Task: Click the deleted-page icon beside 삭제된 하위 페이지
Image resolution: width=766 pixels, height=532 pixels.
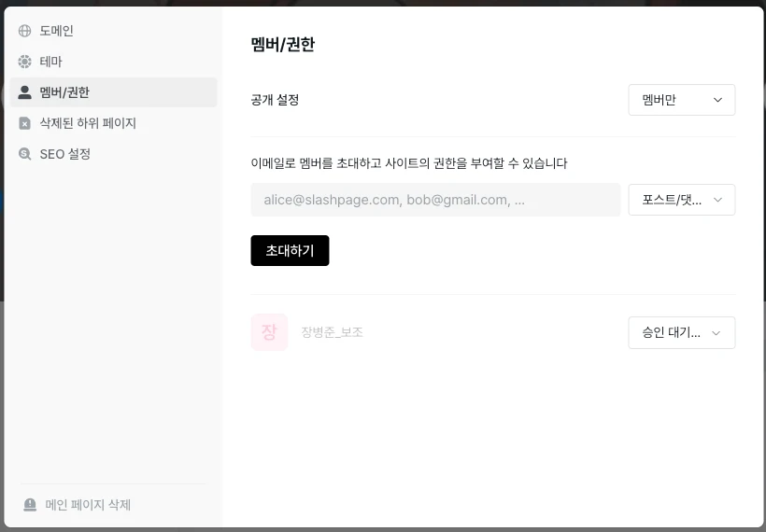Action: click(25, 123)
